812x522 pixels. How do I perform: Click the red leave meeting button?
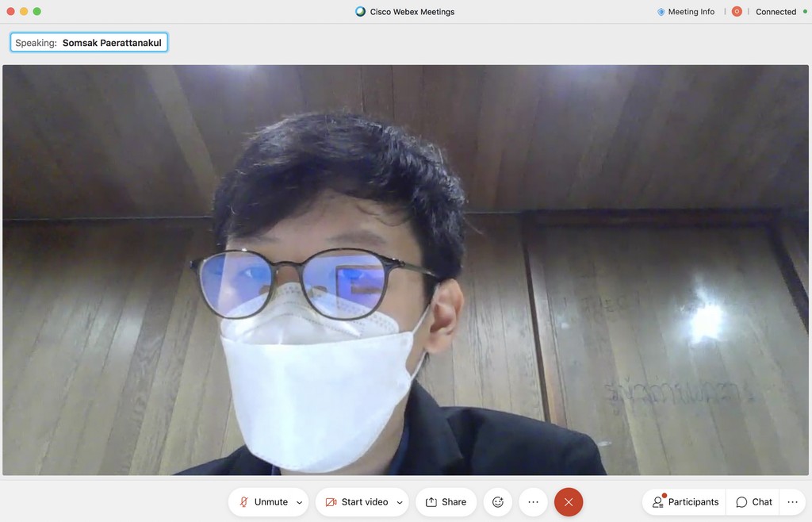[x=569, y=502]
